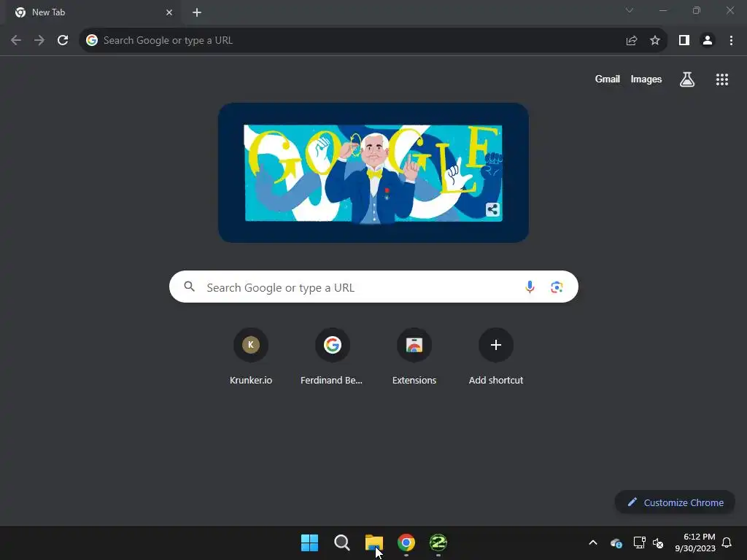Open Search Labs flask icon

click(687, 79)
